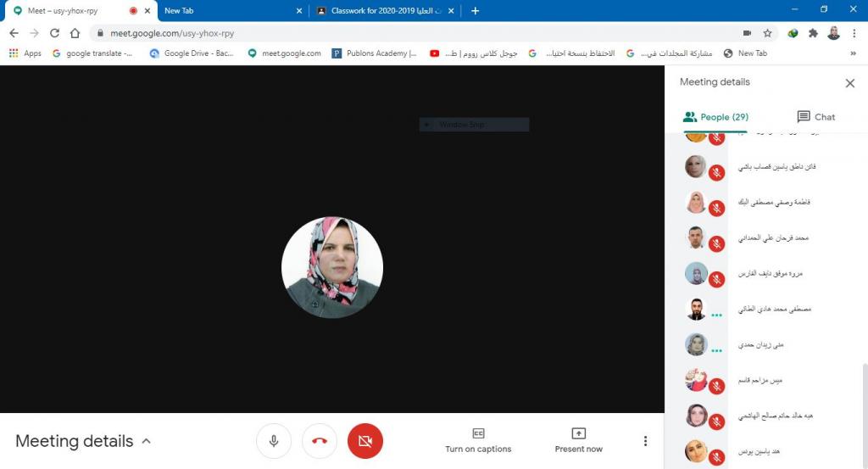Screen dimensions: 868x469
Task: Switch to the Chat tab
Action: [815, 117]
